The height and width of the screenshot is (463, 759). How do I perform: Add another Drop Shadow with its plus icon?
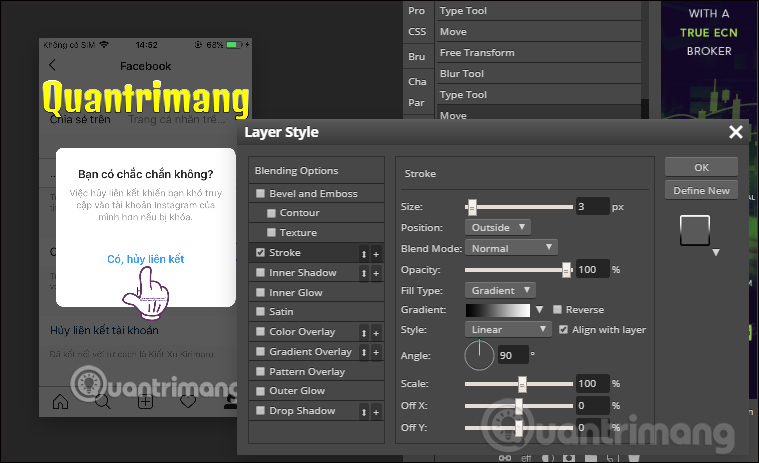coord(376,412)
